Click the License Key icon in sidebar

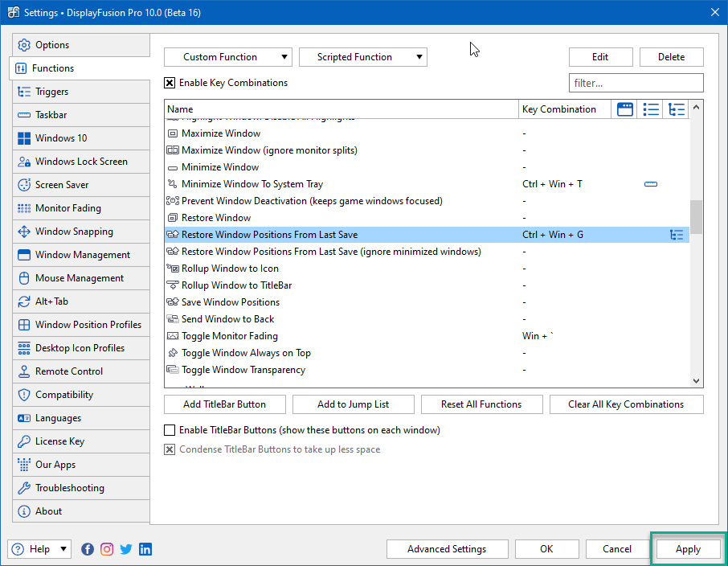[24, 441]
